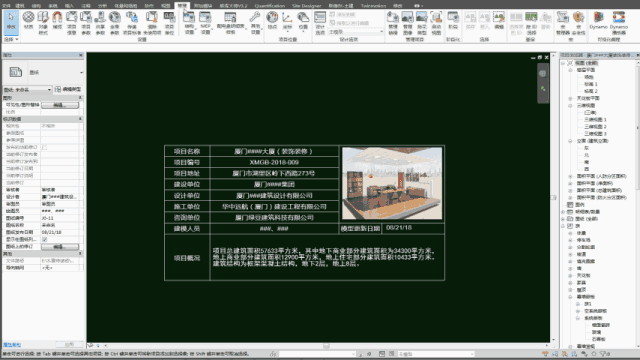Click Purge Unused (清除未使用项)
Image resolution: width=640 pixels, height=360 pixels.
pyautogui.click(x=151, y=22)
